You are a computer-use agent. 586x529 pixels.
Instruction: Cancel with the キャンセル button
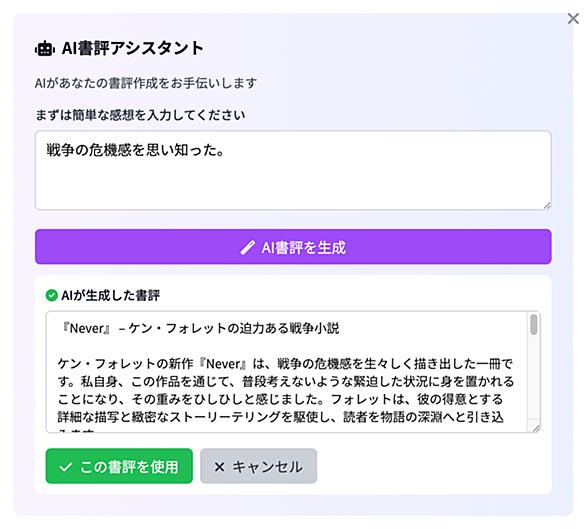click(x=258, y=466)
